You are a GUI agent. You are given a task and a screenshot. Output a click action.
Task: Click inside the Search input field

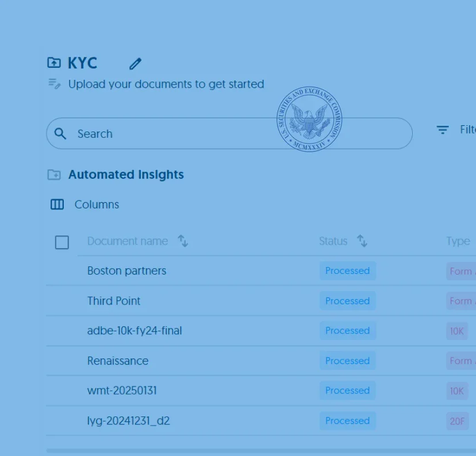[x=172, y=133]
